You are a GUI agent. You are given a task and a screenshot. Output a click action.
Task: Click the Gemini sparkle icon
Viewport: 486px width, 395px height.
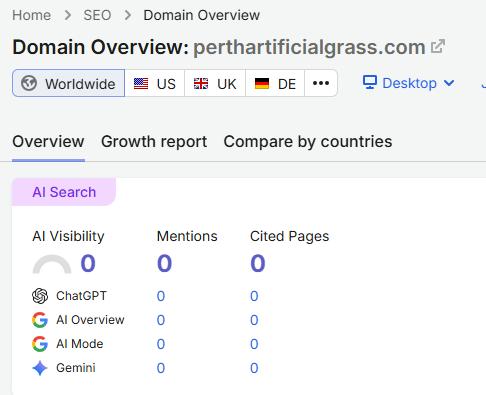pos(40,368)
